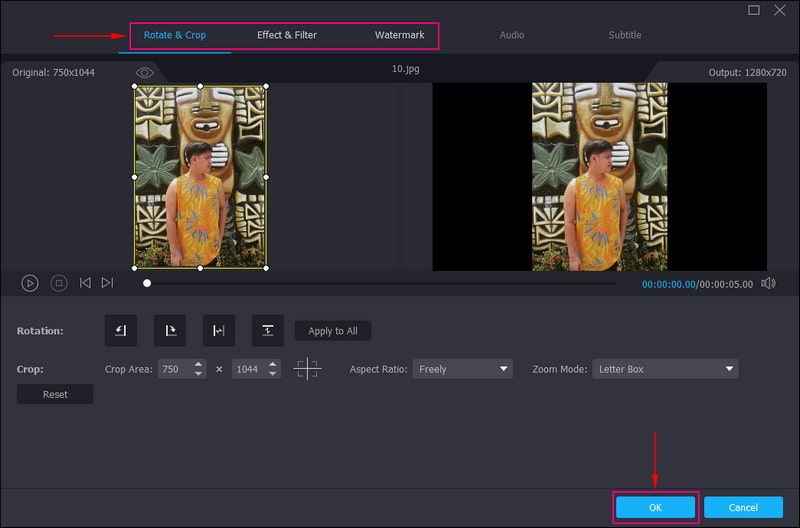
Task: Flip the image horizontally
Action: pyautogui.click(x=219, y=331)
